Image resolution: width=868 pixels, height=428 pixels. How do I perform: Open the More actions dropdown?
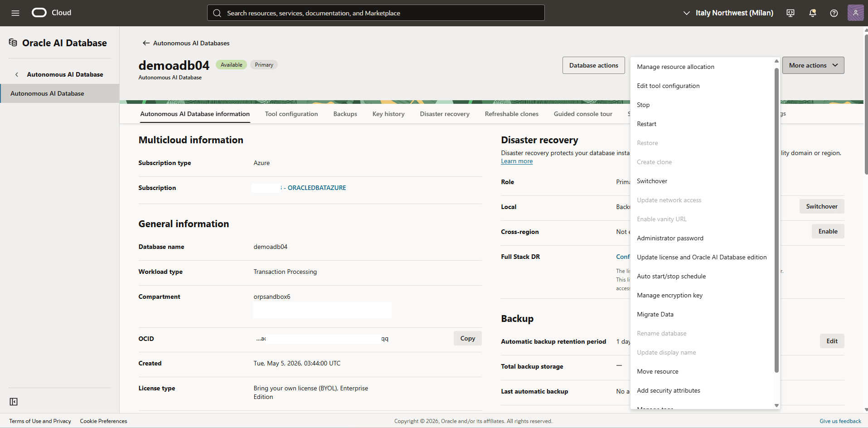tap(813, 65)
